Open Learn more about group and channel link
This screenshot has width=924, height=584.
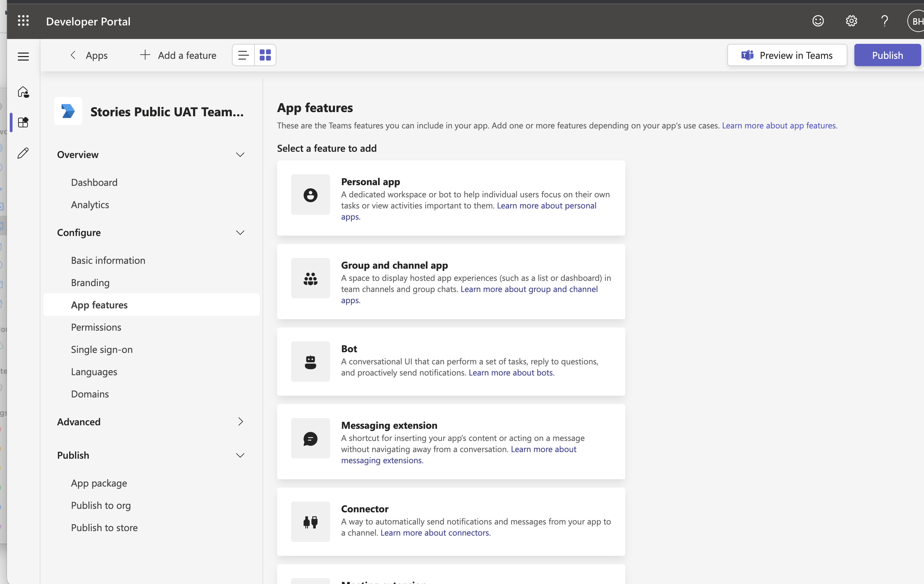[x=529, y=289]
